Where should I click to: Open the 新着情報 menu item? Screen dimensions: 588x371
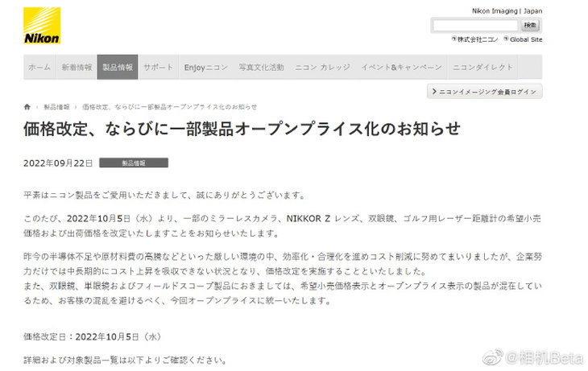[77, 67]
